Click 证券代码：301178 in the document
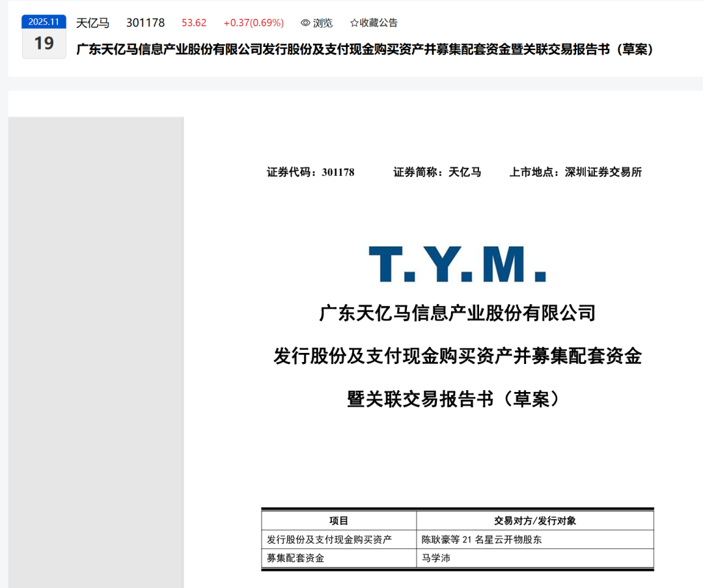The image size is (703, 588). pos(310,172)
